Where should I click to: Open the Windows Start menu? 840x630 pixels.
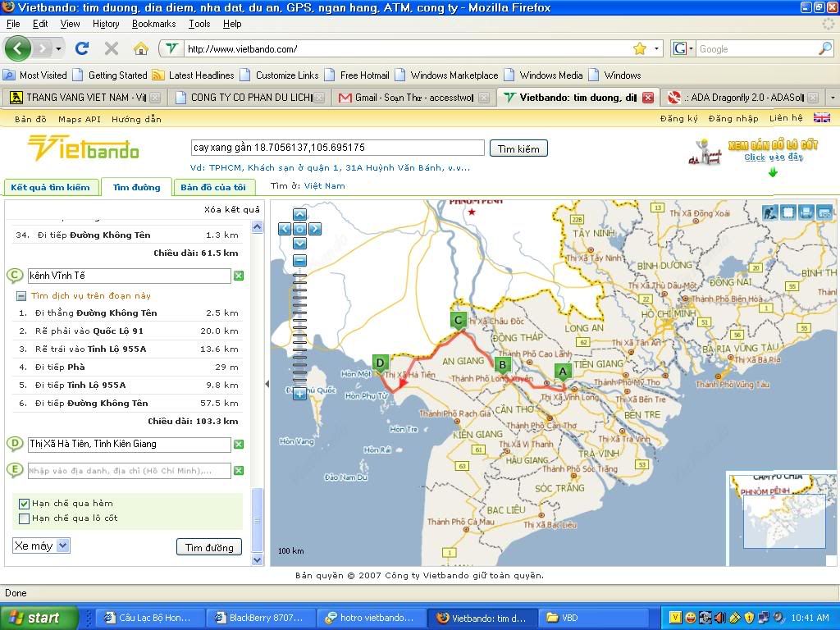pyautogui.click(x=39, y=618)
